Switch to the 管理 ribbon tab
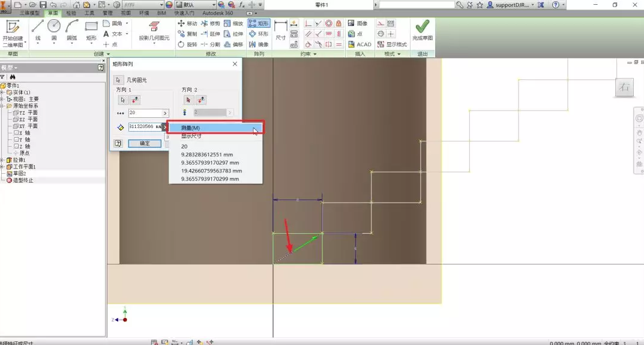Viewport: 644px width, 345px height. [107, 13]
